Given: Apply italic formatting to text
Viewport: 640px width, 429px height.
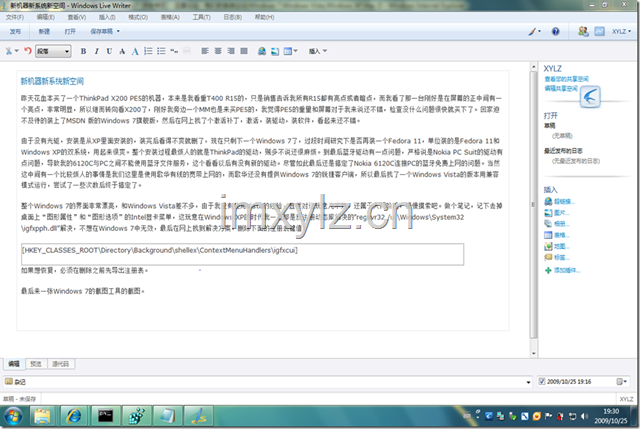Looking at the screenshot, I should tap(95, 51).
